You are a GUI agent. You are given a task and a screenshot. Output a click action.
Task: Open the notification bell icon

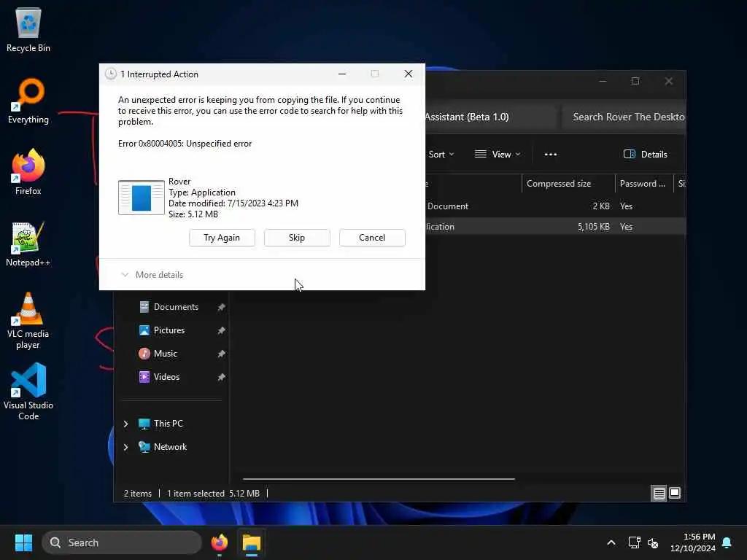point(727,542)
